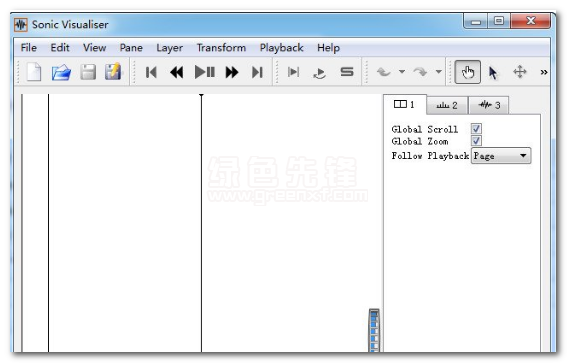This screenshot has width=567, height=363.
Task: Select the Edit move-arrows tool
Action: click(x=520, y=72)
